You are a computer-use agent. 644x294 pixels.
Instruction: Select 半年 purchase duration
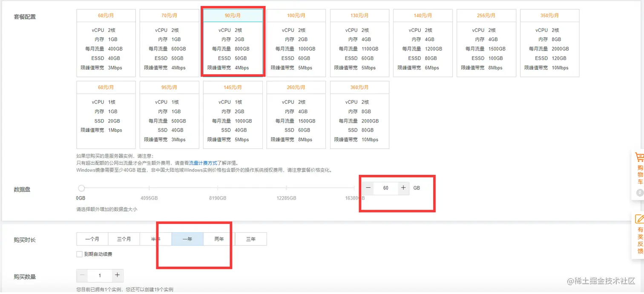156,239
